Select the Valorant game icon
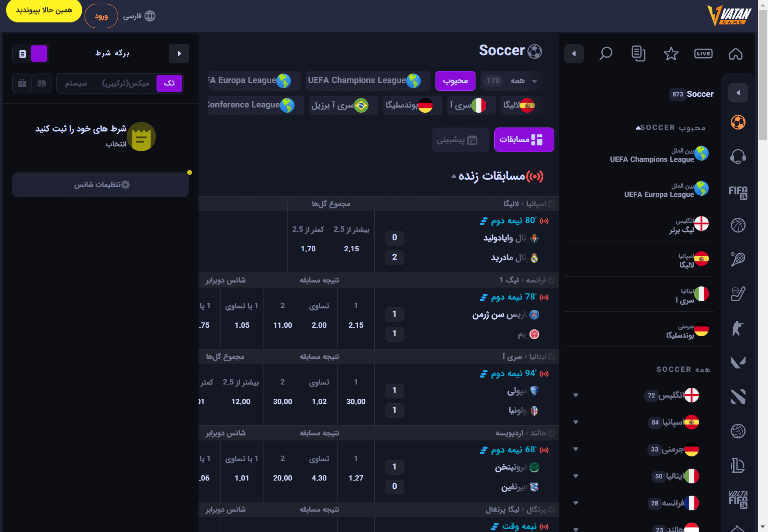 tap(738, 362)
